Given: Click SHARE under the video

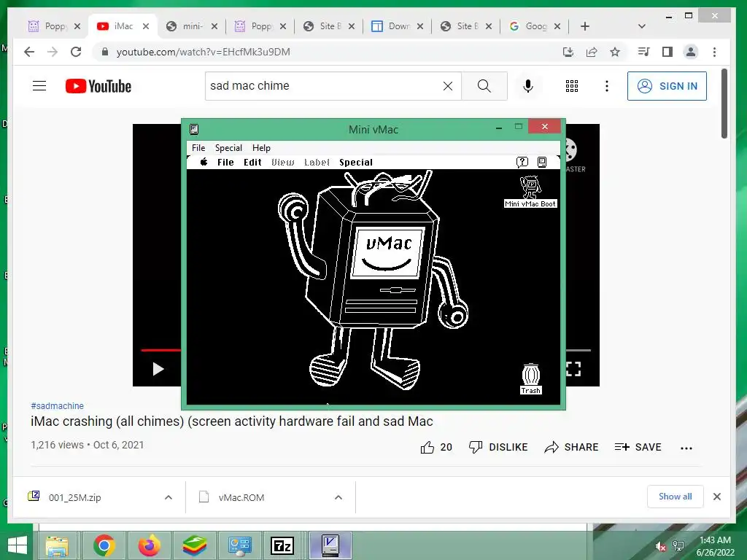Looking at the screenshot, I should [x=571, y=447].
